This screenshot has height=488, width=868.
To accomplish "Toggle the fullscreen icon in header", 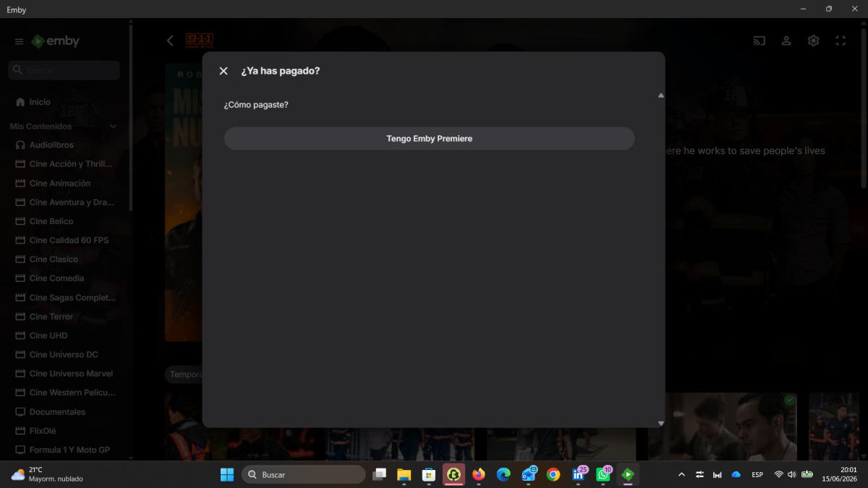I will tap(841, 41).
